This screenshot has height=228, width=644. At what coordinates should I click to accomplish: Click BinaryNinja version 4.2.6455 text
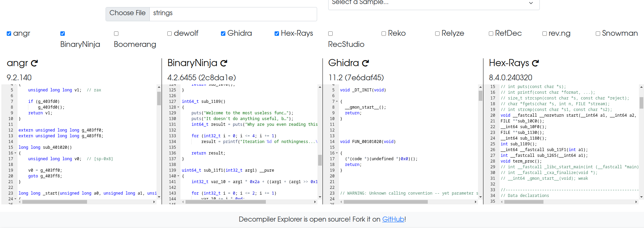[202, 78]
